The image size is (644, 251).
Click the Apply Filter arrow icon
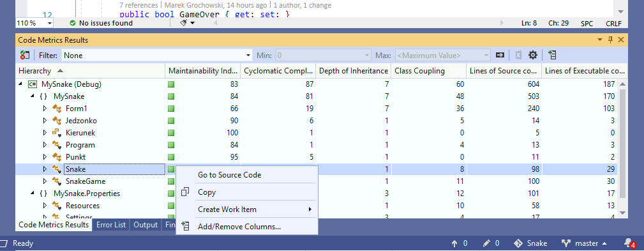(x=500, y=55)
